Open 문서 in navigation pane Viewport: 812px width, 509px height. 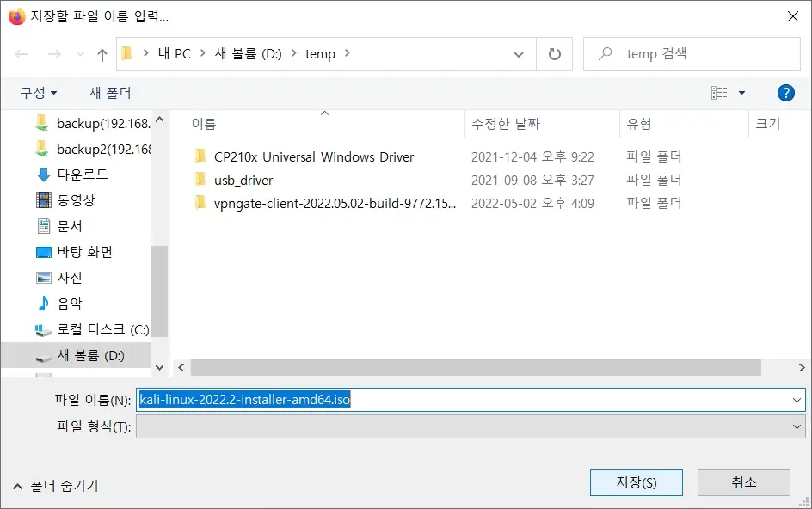click(59, 226)
